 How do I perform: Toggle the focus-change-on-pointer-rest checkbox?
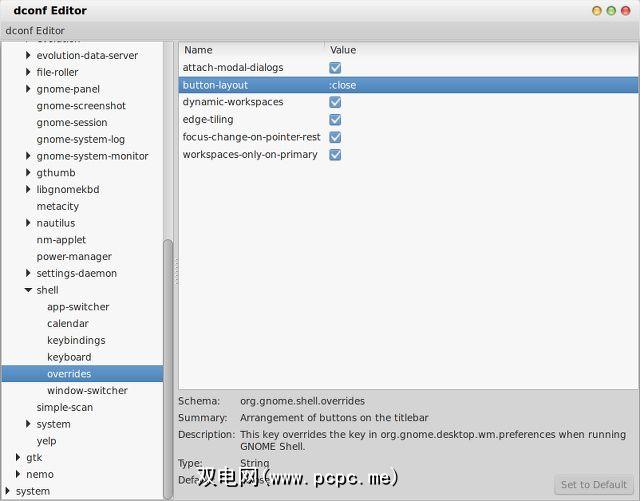(x=335, y=137)
